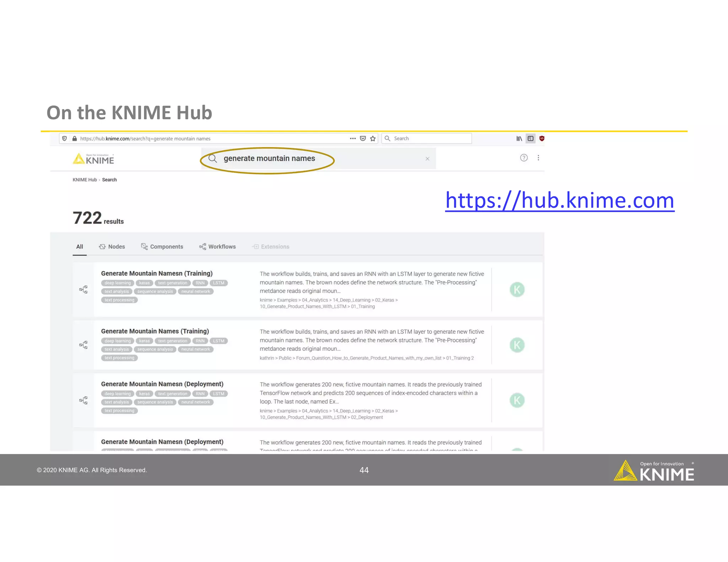Click the KNIME logo in slide footer
Screen dimensions: 728x562
tap(654, 471)
